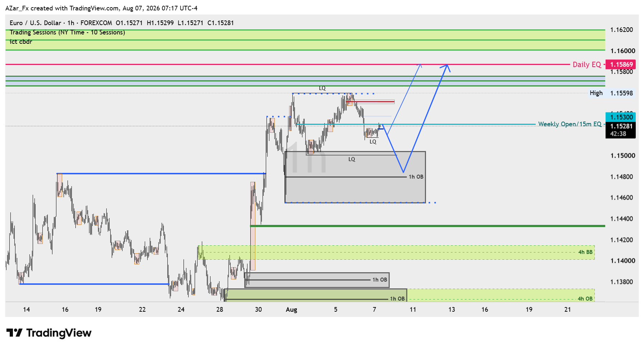Select the 'ict cbdr' indicator label
Viewport: 644px width, 349px height.
tap(21, 42)
